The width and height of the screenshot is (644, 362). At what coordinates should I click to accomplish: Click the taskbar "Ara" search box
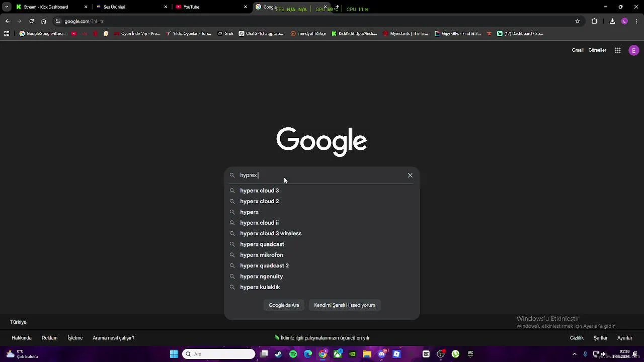point(219,354)
